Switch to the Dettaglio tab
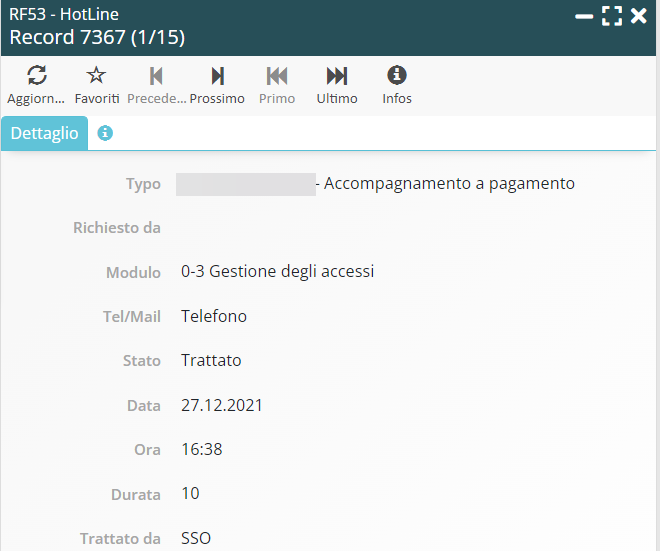 44,133
